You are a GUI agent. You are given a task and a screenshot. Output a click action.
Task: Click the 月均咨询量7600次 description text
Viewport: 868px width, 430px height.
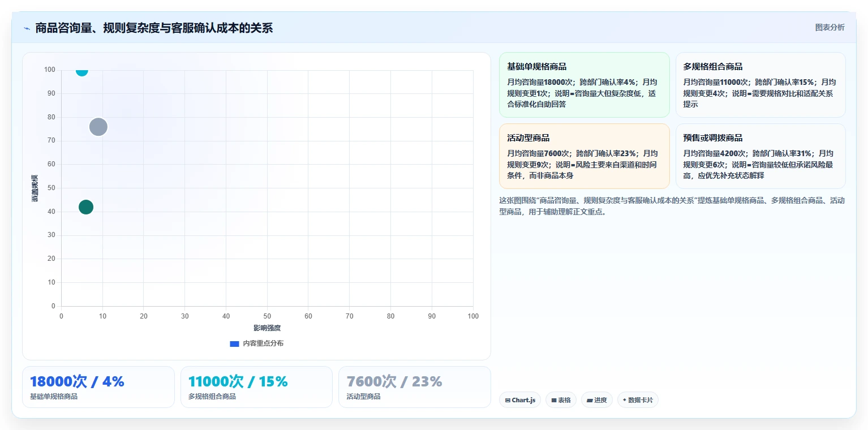click(582, 165)
